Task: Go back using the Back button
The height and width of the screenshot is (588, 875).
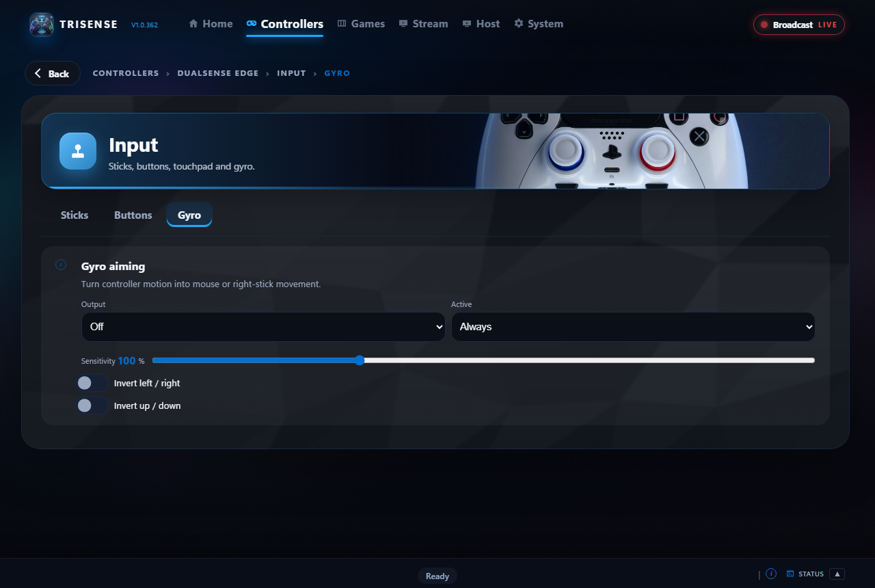Action: click(53, 73)
